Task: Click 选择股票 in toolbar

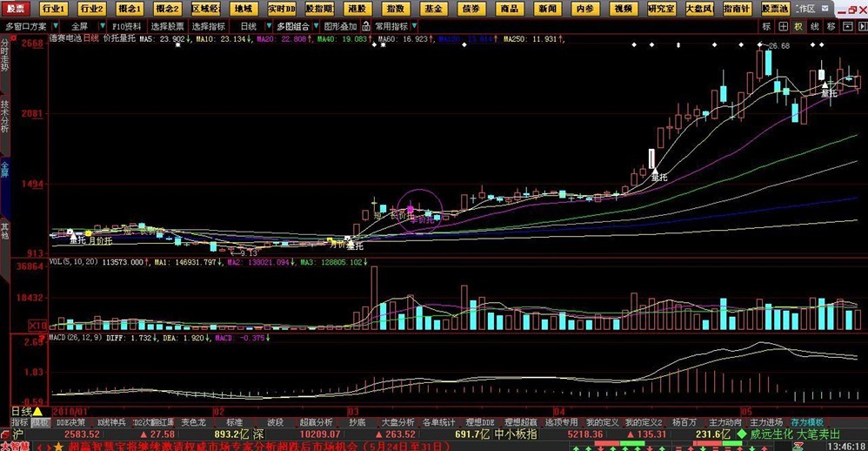Action: point(167,26)
